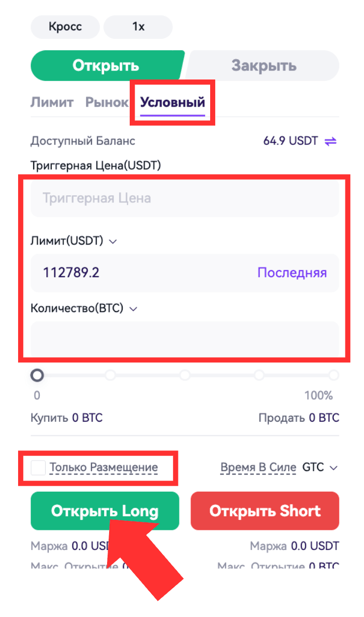Image resolution: width=364 pixels, height=617 pixels.
Task: Expand the Лимит(USDT) price type dropdown
Action: [x=113, y=242]
